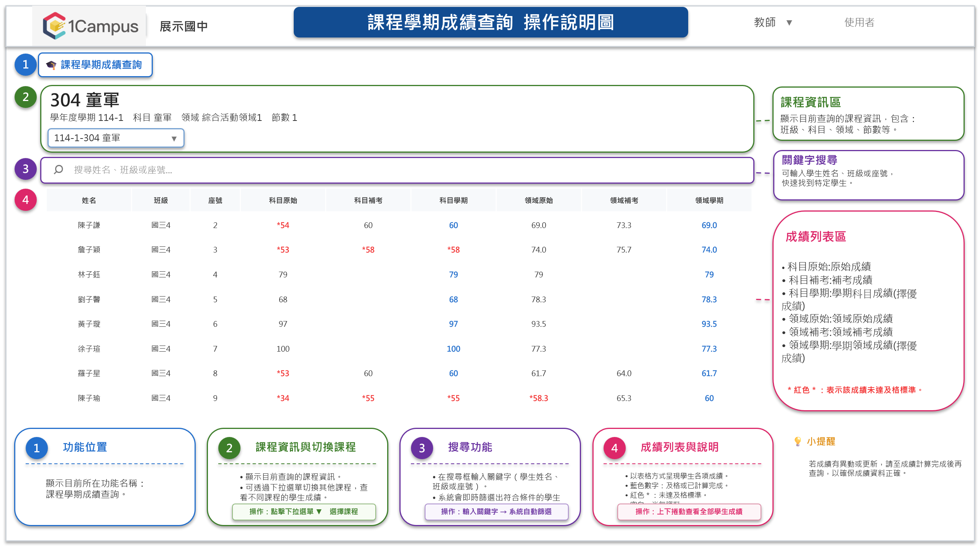Image resolution: width=980 pixels, height=551 pixels.
Task: Click the 1Campus logo
Action: (90, 26)
